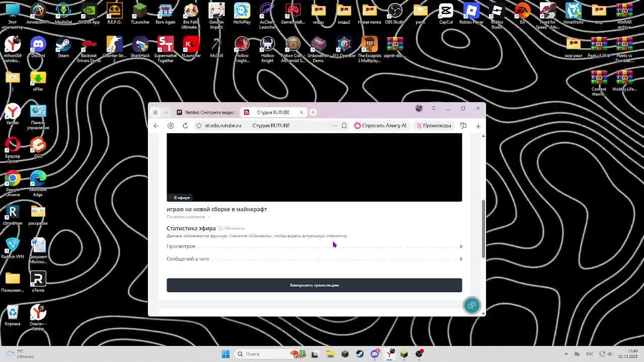Open the tab group counter
Screen dimensions: 644x362
[x=155, y=112]
